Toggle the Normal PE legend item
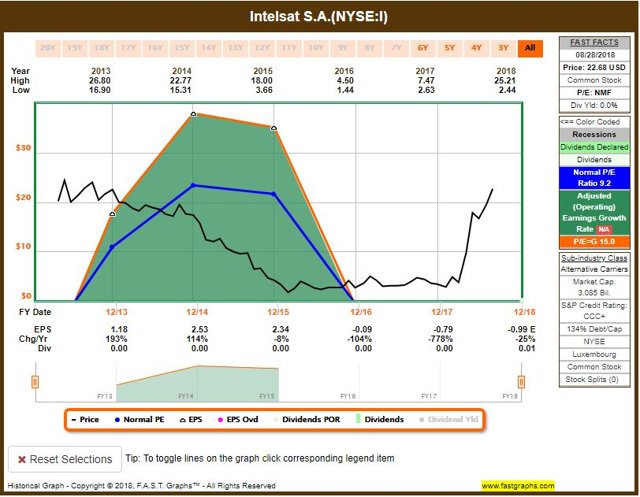Viewport: 640px width, 497px height. 140,419
